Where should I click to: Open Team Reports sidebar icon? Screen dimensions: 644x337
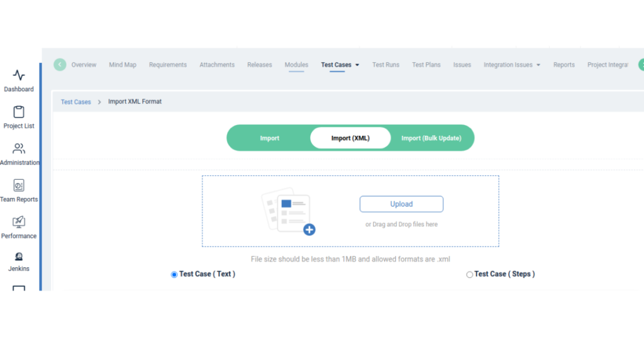19,185
